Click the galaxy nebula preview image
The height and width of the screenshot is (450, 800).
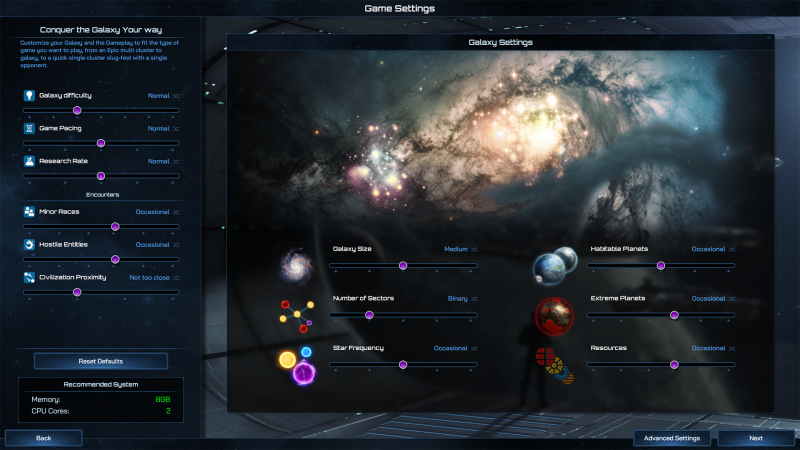[x=501, y=143]
